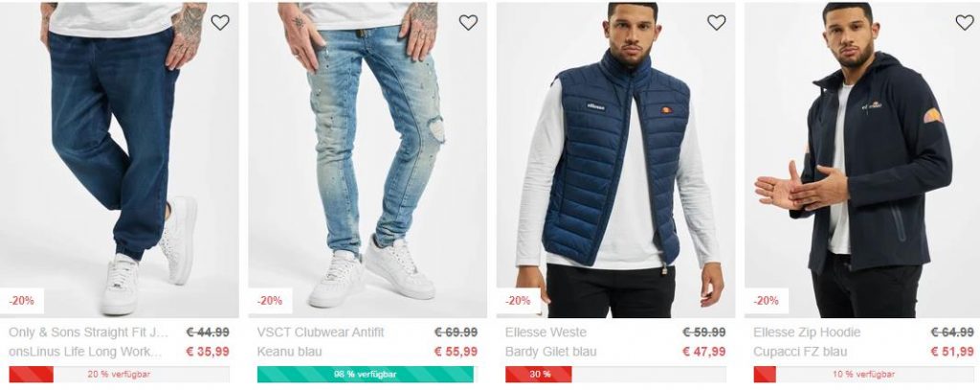
Task: Open Only & Sons Straight Fit product image
Action: 120,160
